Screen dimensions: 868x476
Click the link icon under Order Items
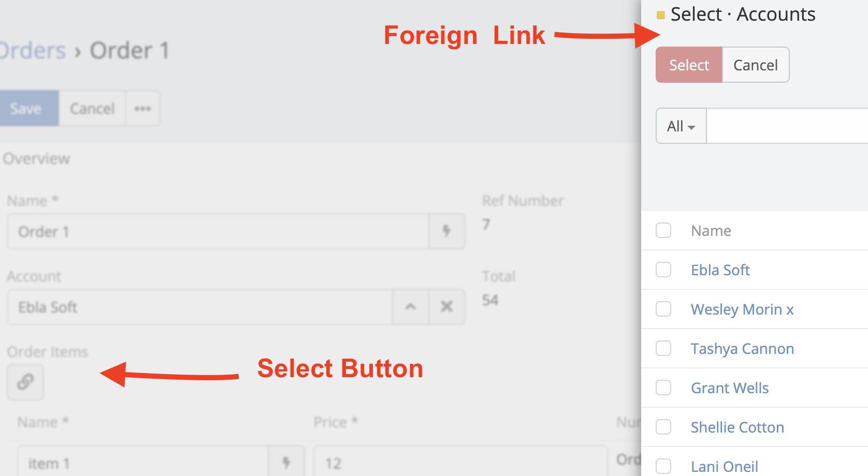pos(25,382)
